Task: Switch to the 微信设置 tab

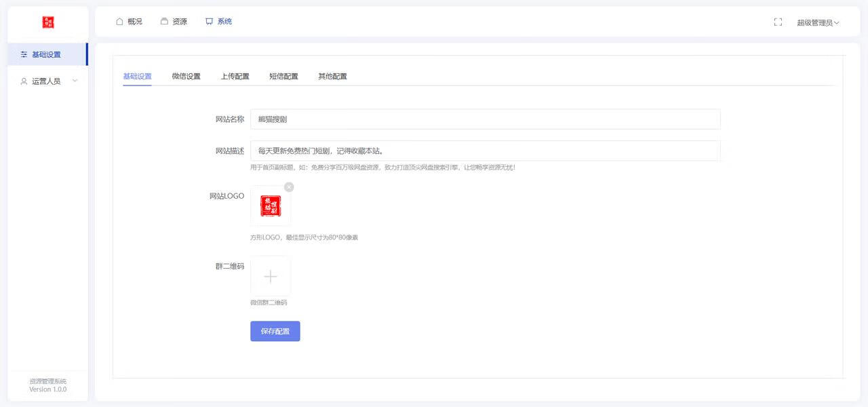Action: [x=186, y=76]
